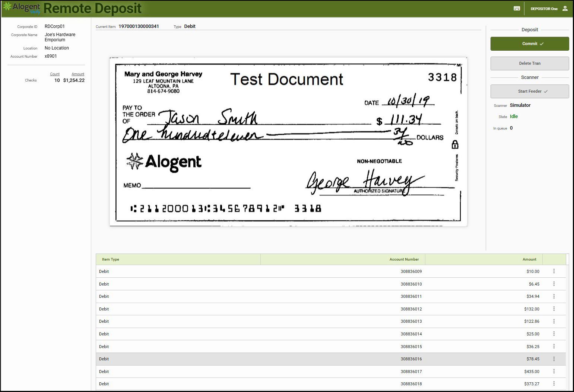This screenshot has height=392, width=574.
Task: Commit the deposit
Action: tap(529, 44)
